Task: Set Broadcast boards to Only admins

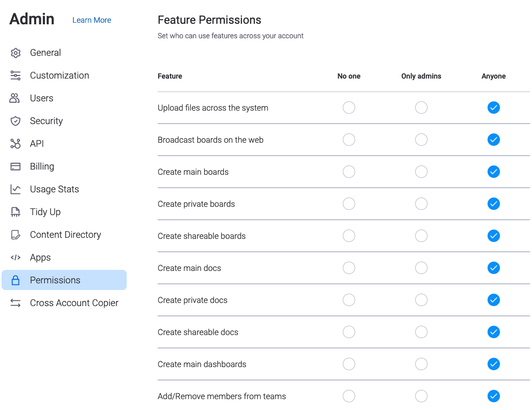Action: (x=421, y=140)
